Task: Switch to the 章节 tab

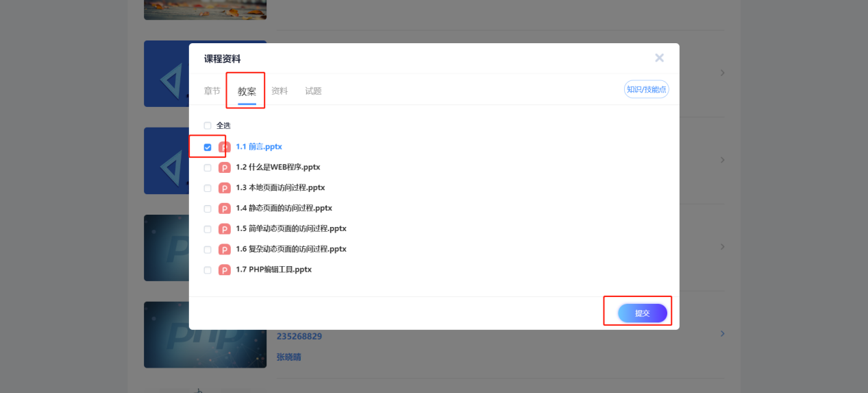Action: coord(212,91)
